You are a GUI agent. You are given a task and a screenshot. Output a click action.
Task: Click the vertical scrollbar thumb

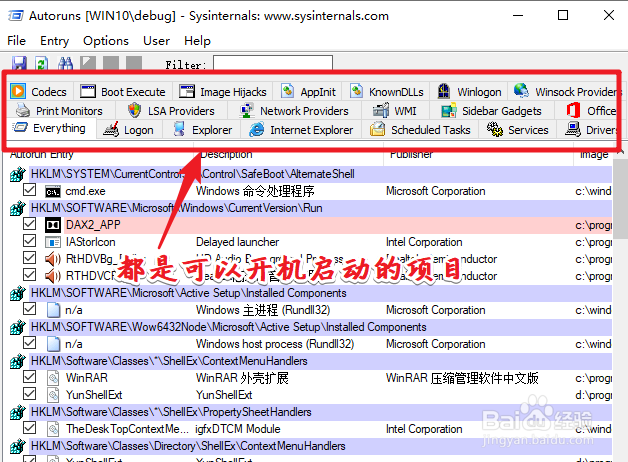pyautogui.click(x=620, y=199)
